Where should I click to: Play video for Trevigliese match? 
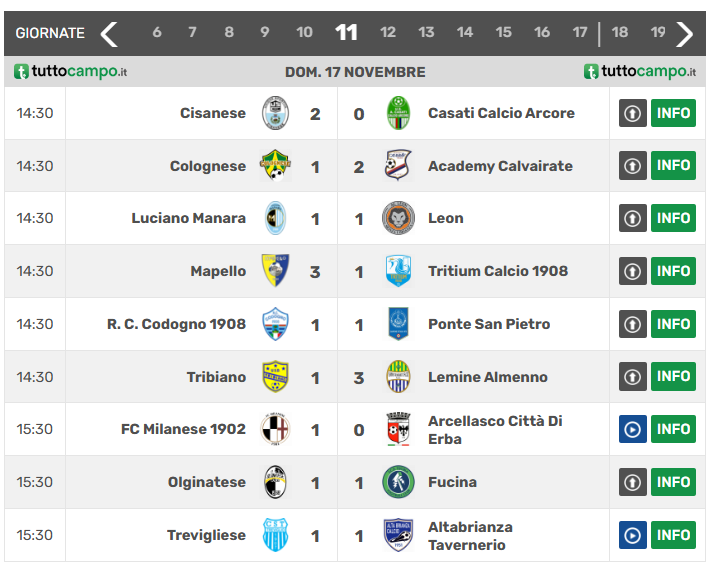[633, 535]
